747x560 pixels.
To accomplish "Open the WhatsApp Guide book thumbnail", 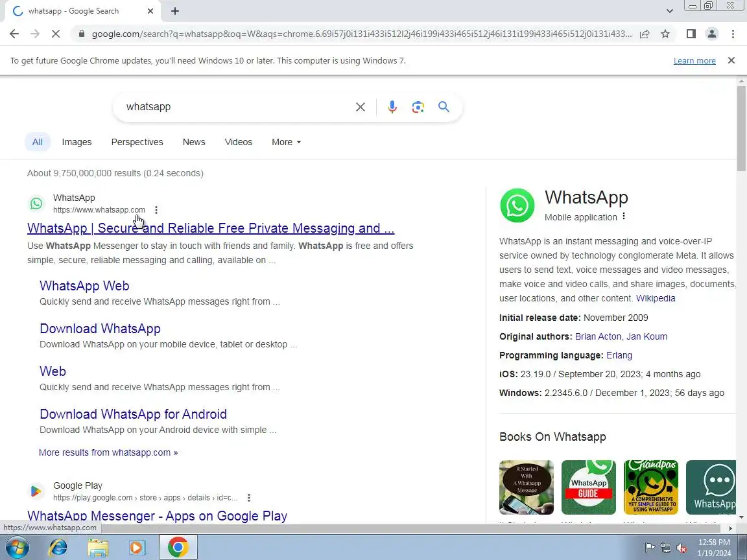I will (x=588, y=487).
